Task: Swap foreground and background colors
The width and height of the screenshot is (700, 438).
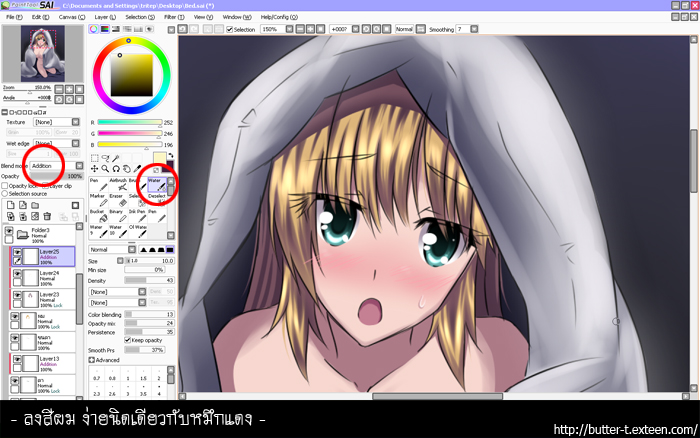Action: [x=171, y=156]
